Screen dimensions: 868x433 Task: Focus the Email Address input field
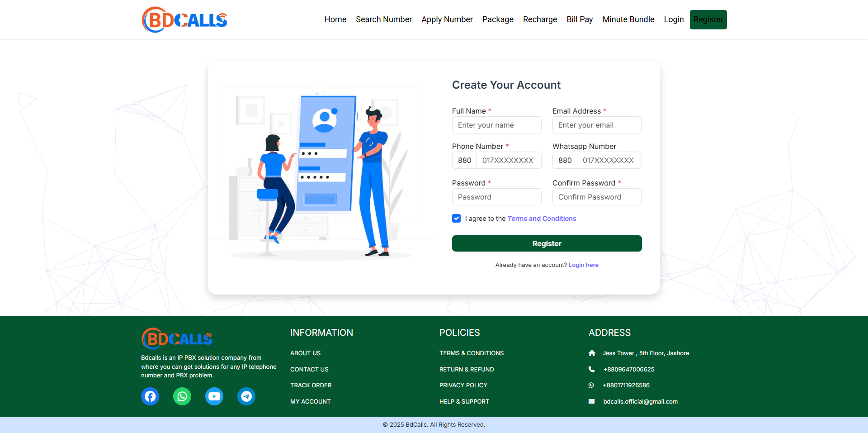click(597, 125)
